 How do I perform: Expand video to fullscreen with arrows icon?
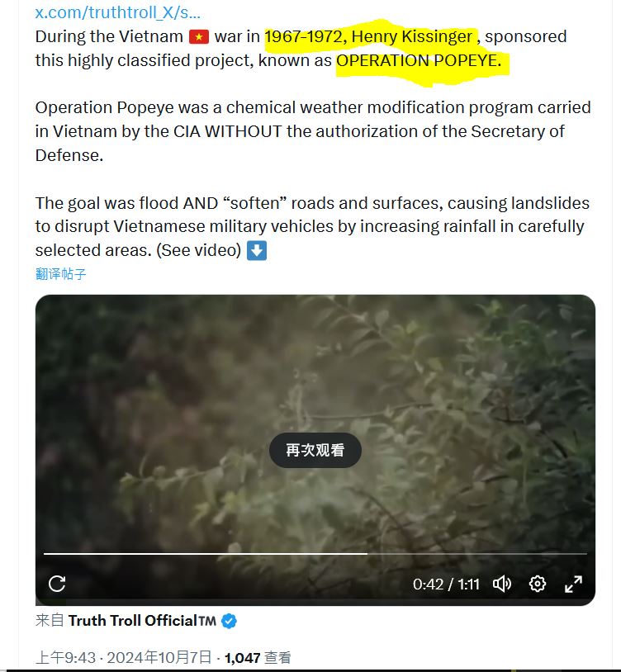(573, 584)
